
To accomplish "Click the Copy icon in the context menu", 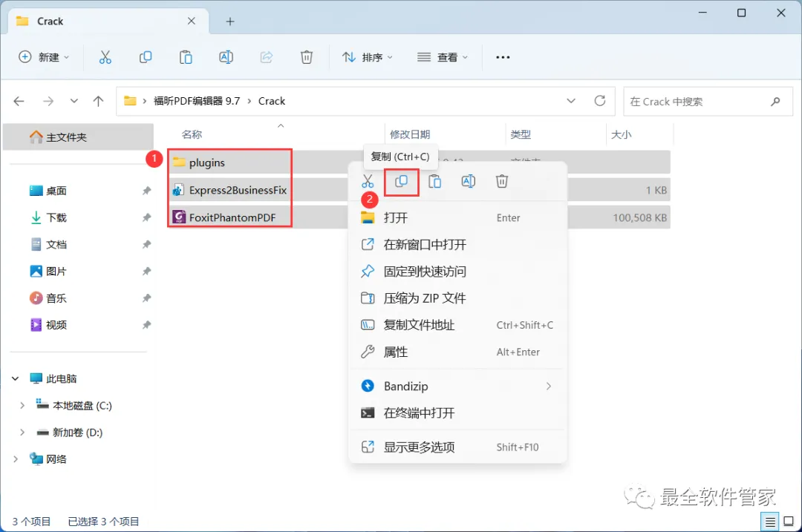I will click(x=402, y=182).
